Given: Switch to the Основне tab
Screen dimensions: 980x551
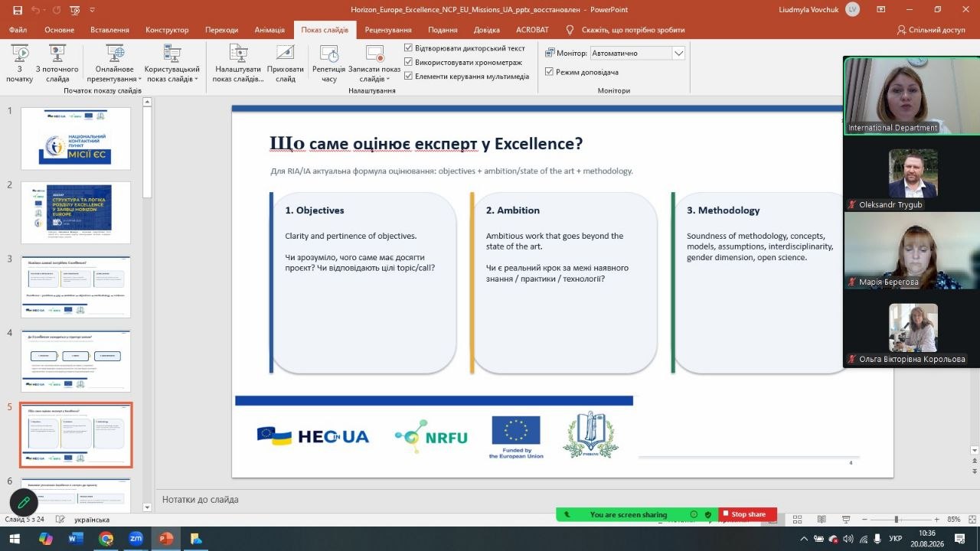Looking at the screenshot, I should (x=60, y=30).
